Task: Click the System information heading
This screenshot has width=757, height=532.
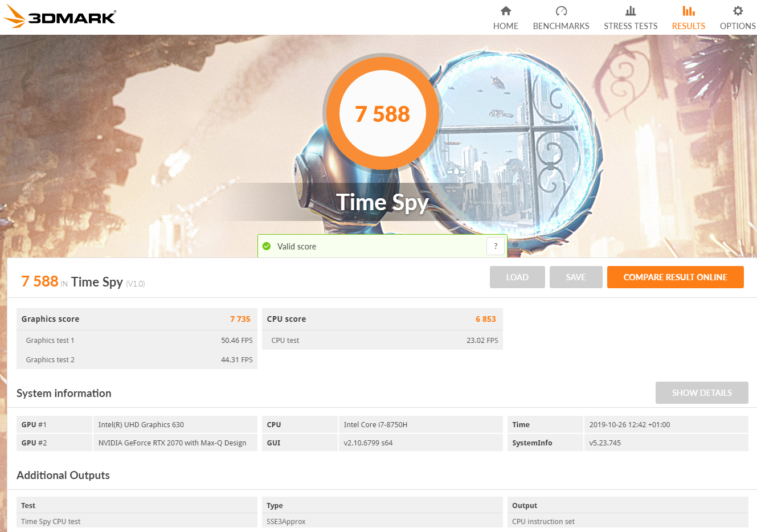Action: coord(64,393)
